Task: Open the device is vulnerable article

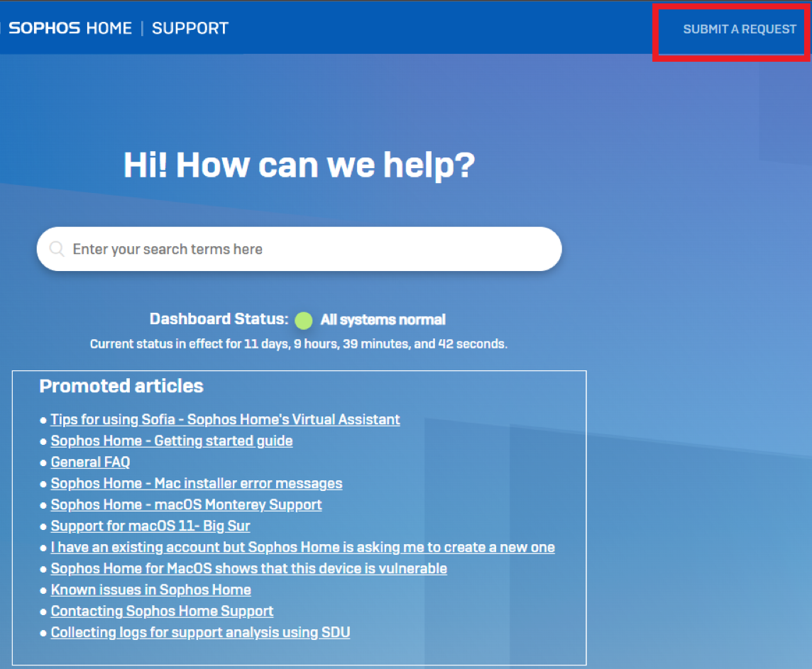Action: coord(248,568)
